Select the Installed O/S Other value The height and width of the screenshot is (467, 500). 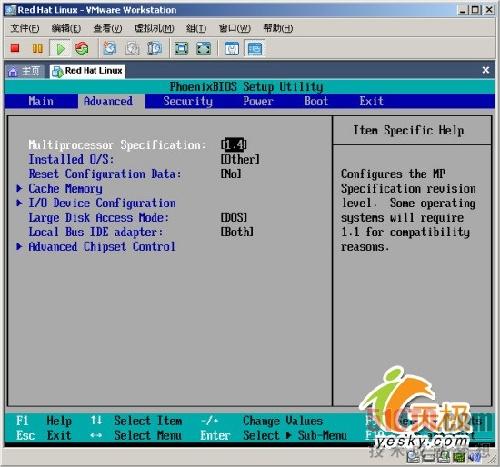pos(240,159)
